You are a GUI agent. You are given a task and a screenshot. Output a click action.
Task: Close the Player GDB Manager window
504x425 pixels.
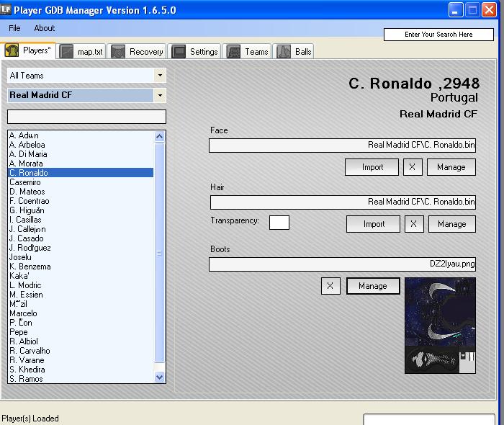489,10
